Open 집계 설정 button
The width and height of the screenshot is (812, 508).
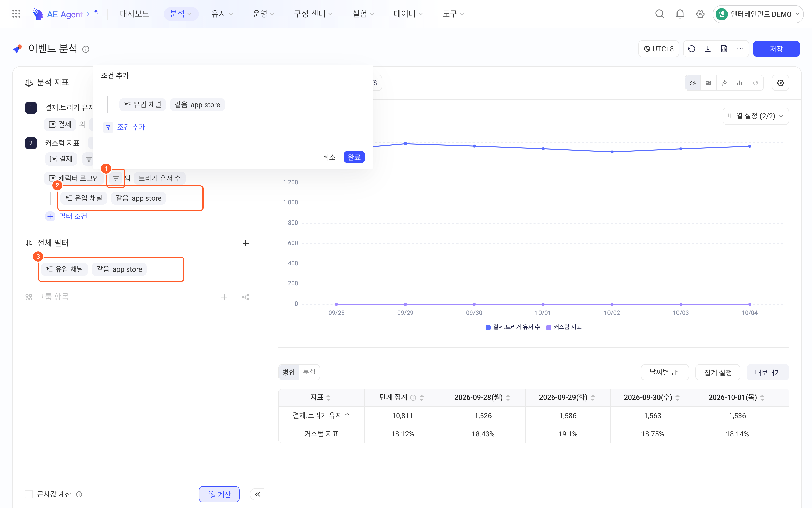tap(718, 373)
